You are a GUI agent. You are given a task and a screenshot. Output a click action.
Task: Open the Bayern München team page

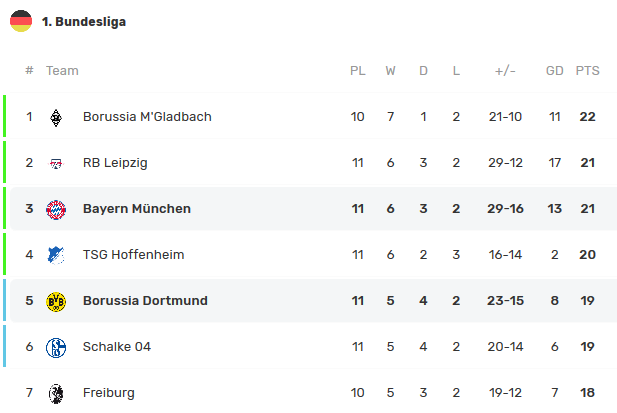tap(137, 209)
